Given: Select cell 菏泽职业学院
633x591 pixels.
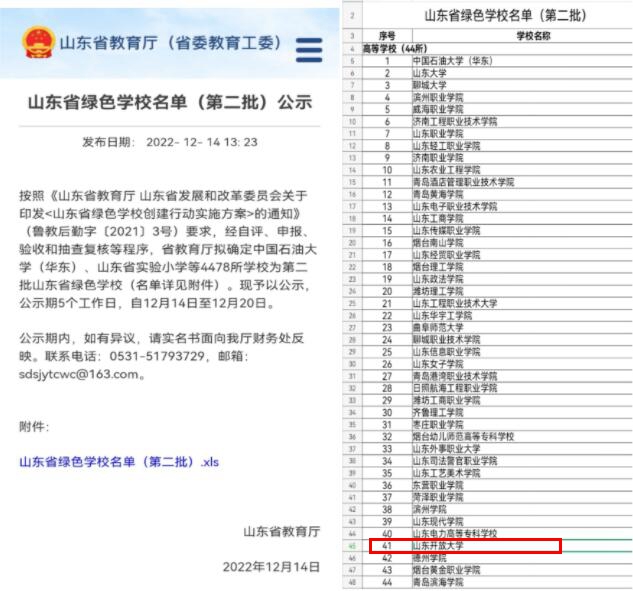Looking at the screenshot, I should [x=522, y=497].
